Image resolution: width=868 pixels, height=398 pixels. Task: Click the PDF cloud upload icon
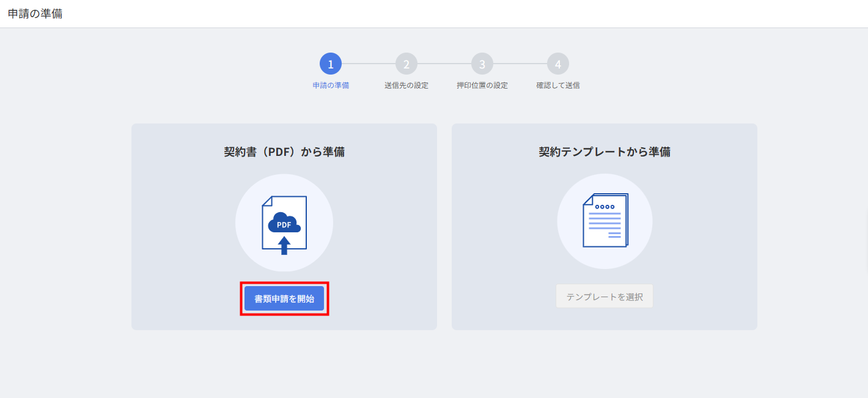click(x=284, y=224)
